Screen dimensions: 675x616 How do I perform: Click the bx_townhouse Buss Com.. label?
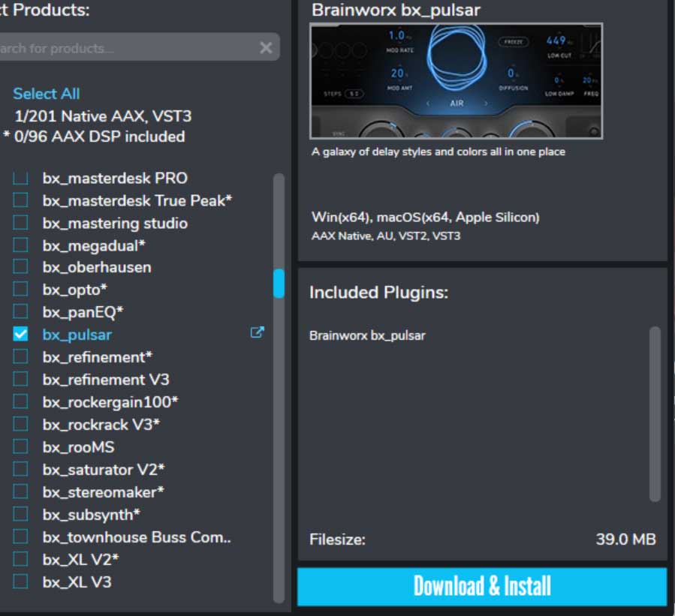(137, 537)
